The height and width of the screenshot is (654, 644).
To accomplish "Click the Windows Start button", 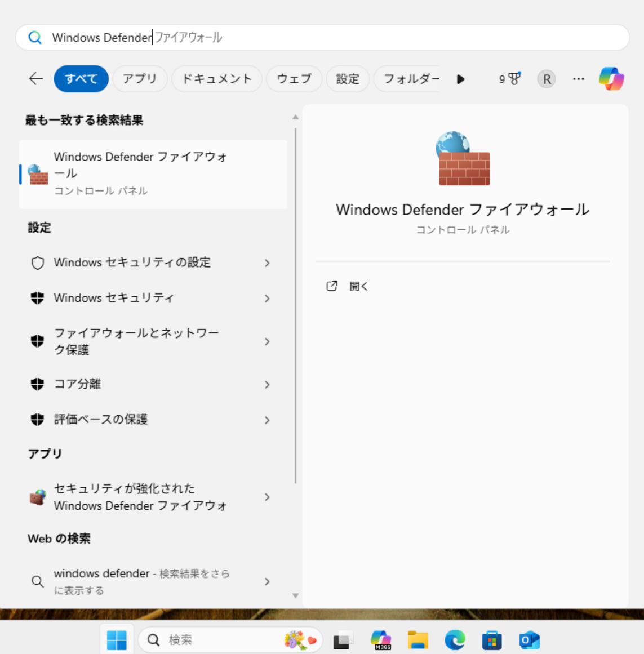I will pos(117,640).
